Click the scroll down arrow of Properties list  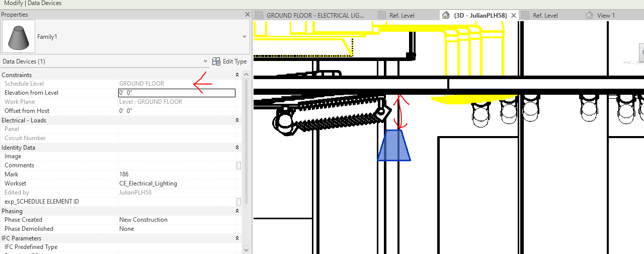pos(246,249)
